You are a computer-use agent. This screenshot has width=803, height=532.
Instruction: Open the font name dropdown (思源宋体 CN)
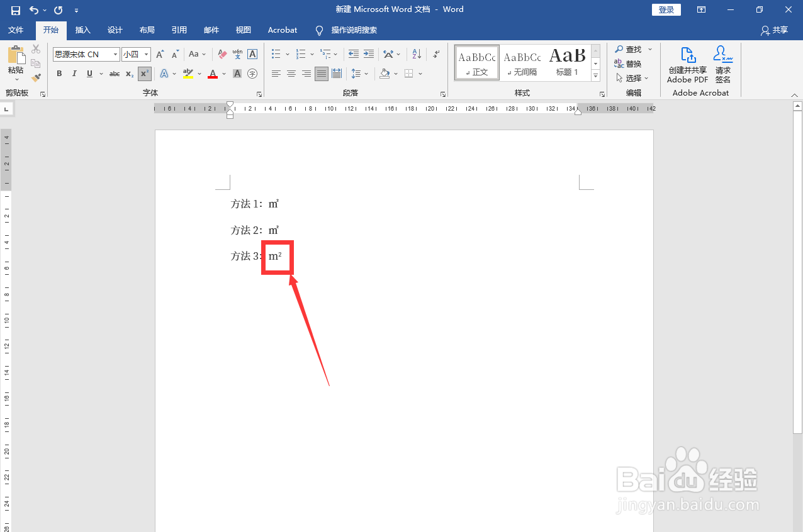coord(115,54)
